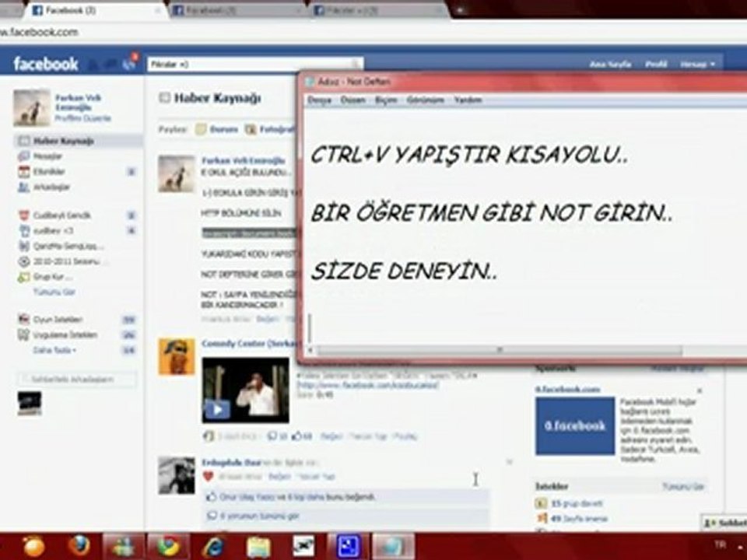Click Yorum Yap under the Comedy Center video
The width and height of the screenshot is (747, 560).
tap(367, 436)
